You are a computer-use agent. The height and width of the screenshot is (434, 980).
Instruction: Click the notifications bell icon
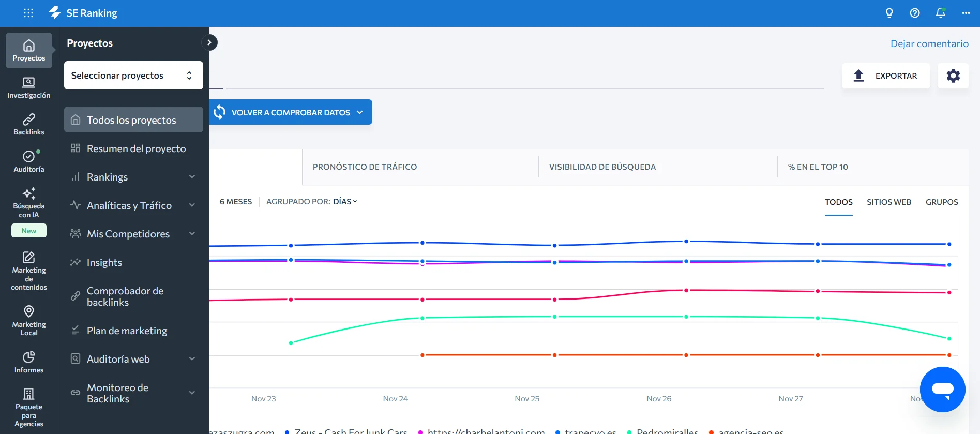[x=940, y=13]
